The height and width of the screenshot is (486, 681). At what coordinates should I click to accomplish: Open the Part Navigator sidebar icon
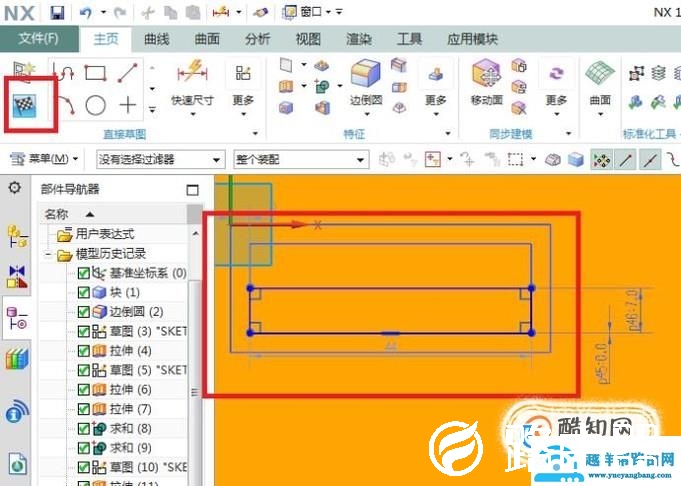coord(17,318)
